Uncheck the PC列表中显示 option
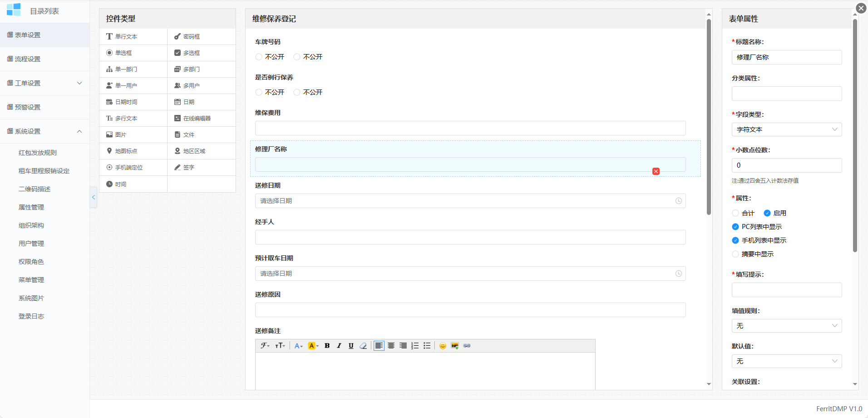Image resolution: width=868 pixels, height=418 pixels. click(735, 227)
